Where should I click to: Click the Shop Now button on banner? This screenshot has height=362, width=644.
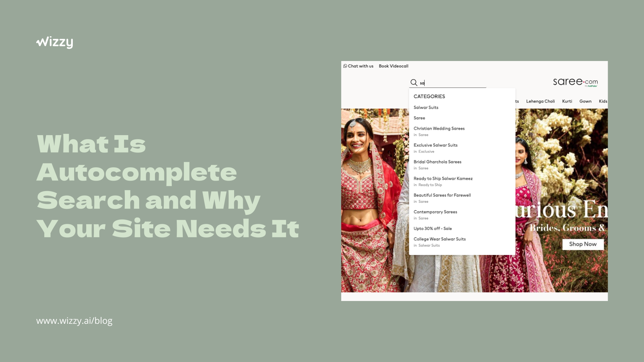tap(583, 244)
